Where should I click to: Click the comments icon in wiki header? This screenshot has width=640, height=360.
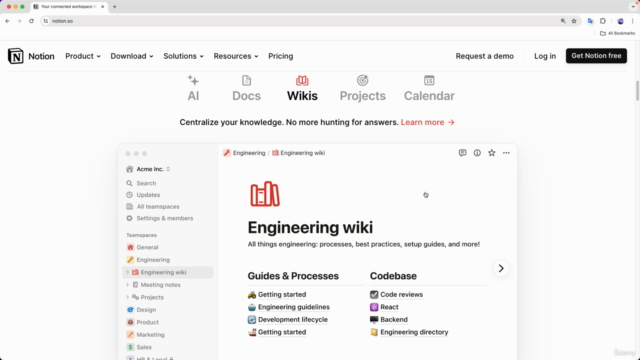[462, 153]
